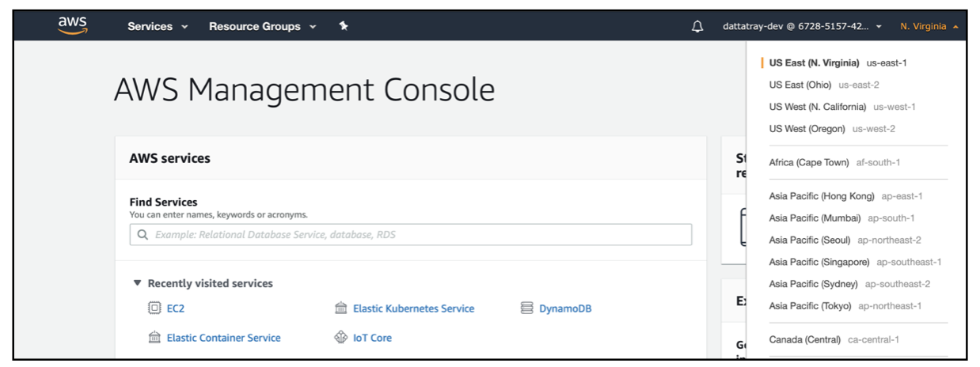The width and height of the screenshot is (980, 367).
Task: Open the dattatray-dev account dropdown
Action: [802, 27]
